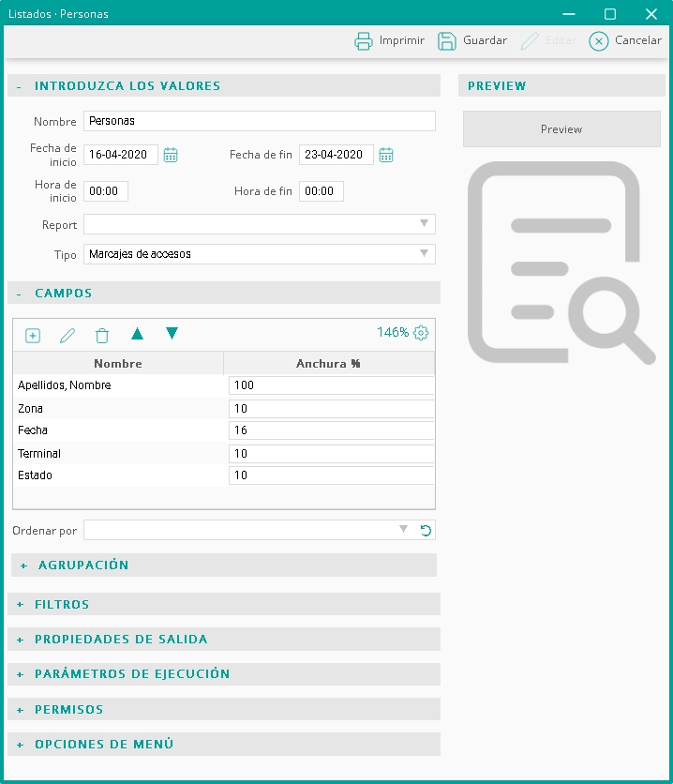Edit the selected field with the pencil icon
The height and width of the screenshot is (784, 673).
[x=67, y=336]
